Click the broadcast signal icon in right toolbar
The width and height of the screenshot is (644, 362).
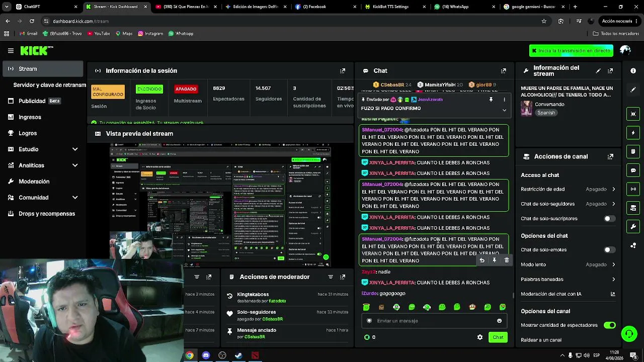(x=633, y=189)
